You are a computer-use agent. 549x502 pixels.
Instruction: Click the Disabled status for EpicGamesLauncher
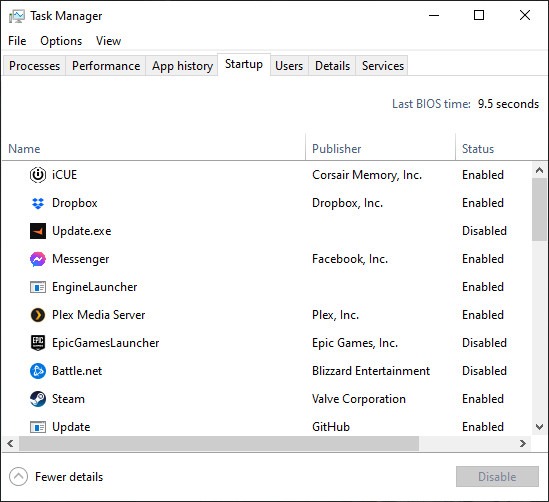(x=484, y=343)
